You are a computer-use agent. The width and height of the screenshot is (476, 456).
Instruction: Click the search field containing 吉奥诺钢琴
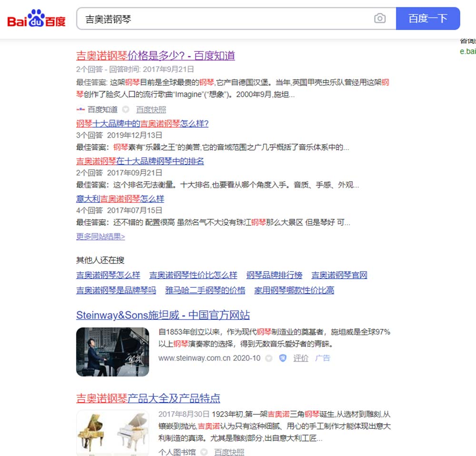(224, 19)
